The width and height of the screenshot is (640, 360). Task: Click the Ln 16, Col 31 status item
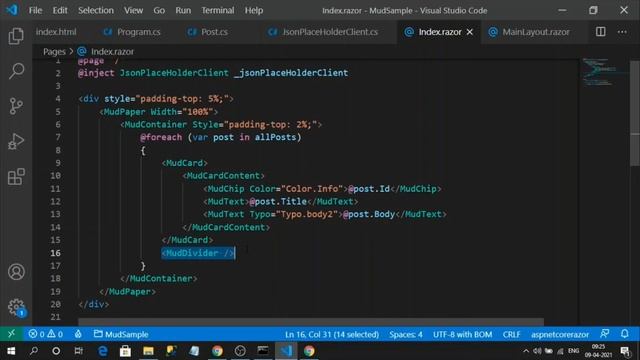[332, 334]
